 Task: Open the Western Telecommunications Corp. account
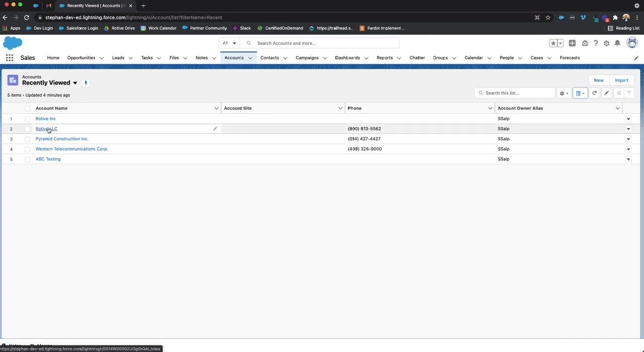72,149
